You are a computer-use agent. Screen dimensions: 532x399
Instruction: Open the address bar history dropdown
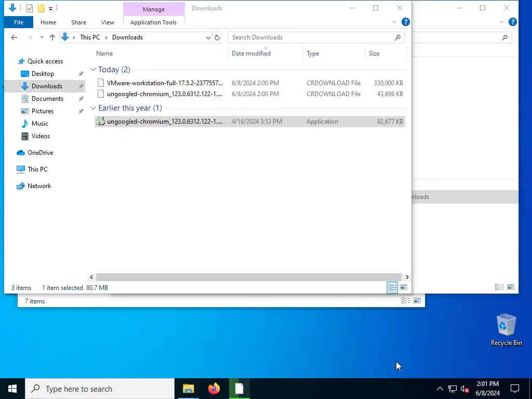(x=208, y=37)
